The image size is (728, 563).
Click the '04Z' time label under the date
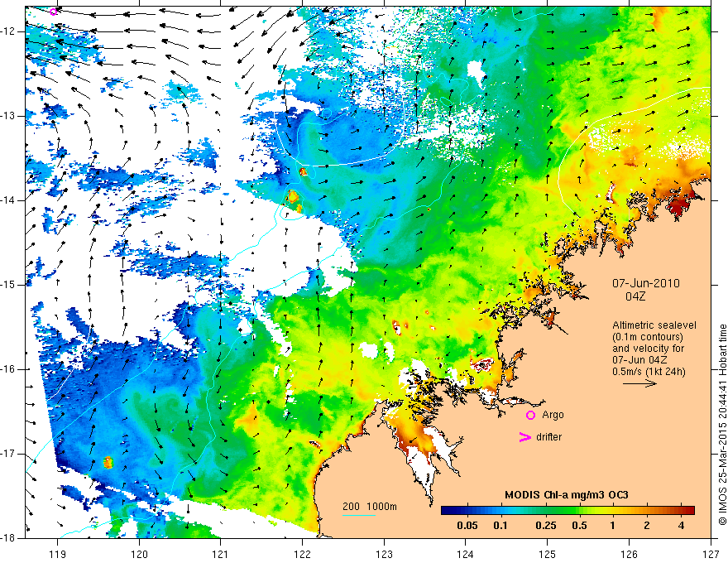tap(635, 296)
